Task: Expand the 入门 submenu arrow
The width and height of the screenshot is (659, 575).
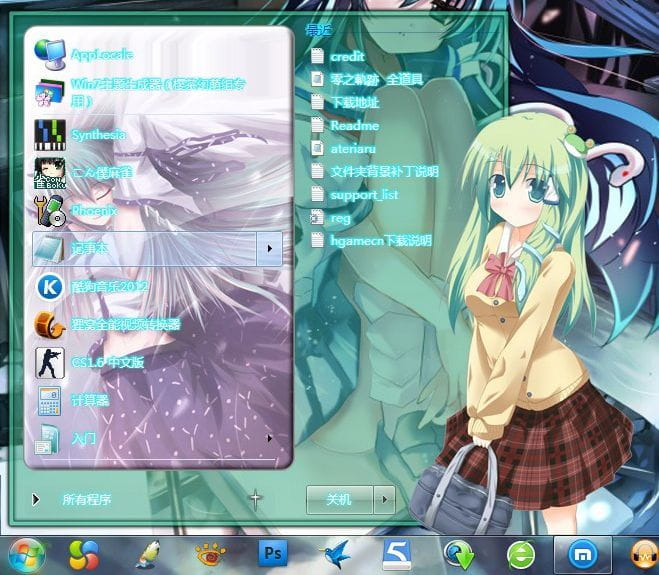Action: point(269,438)
